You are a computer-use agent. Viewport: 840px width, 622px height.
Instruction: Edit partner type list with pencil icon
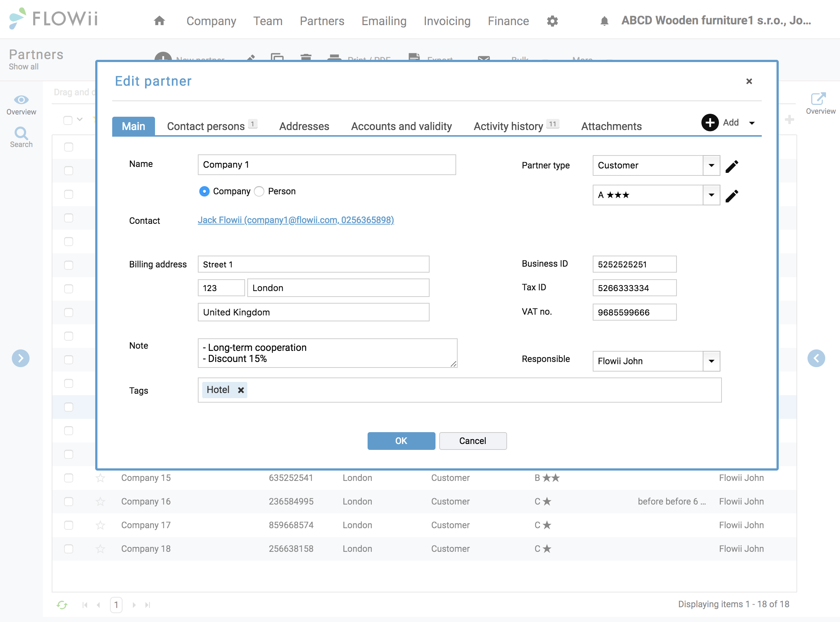(731, 166)
